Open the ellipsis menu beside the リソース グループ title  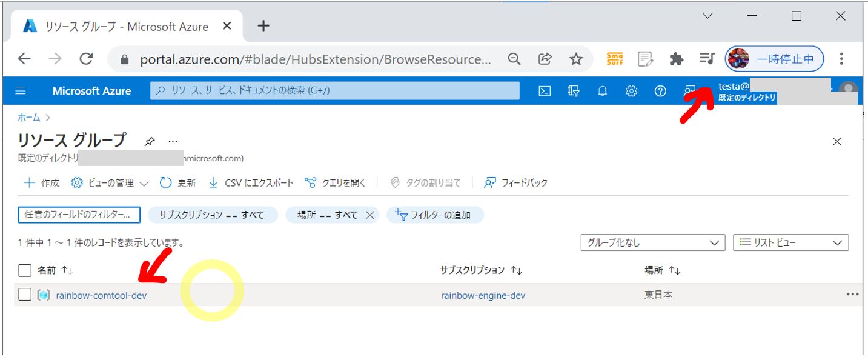173,141
